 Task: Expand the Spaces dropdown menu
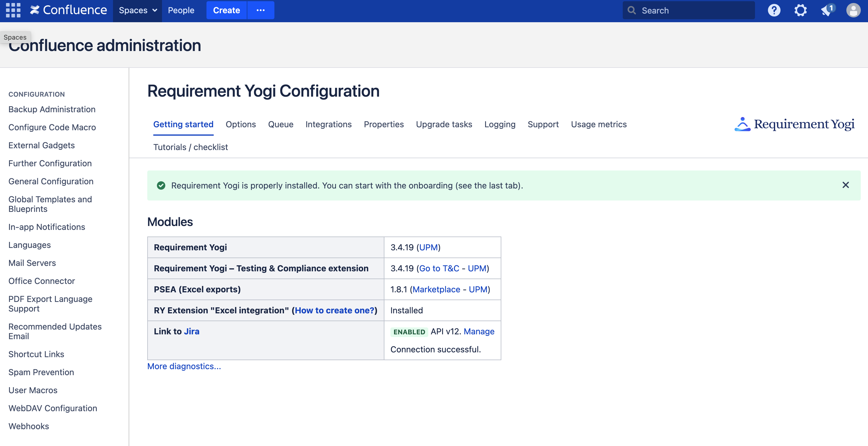137,11
